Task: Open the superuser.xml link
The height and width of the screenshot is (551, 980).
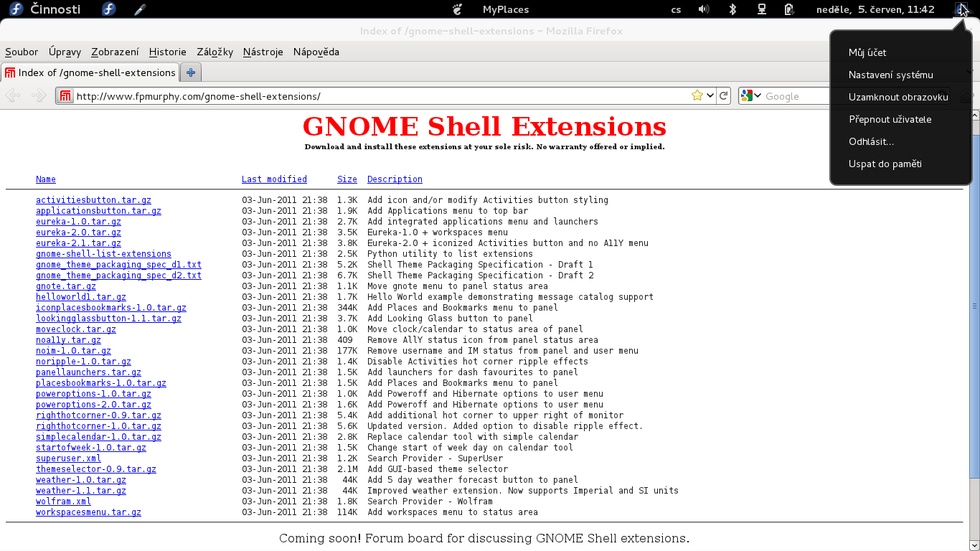Action: (68, 458)
